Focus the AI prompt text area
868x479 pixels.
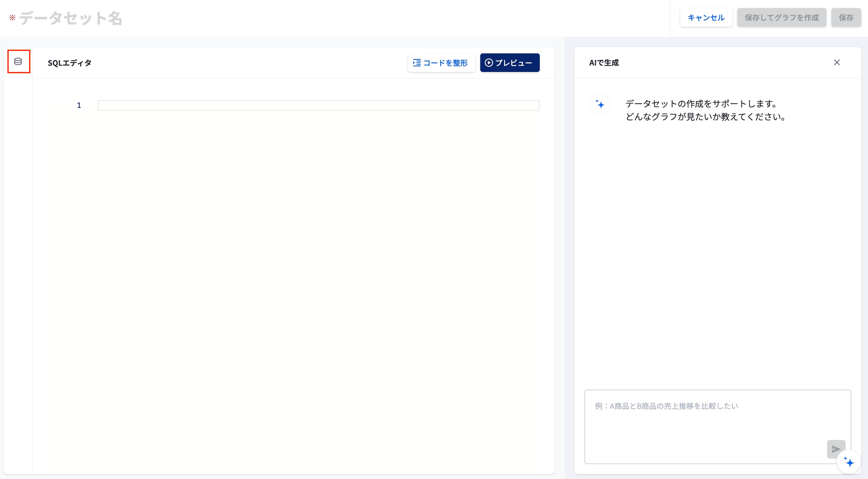(718, 427)
